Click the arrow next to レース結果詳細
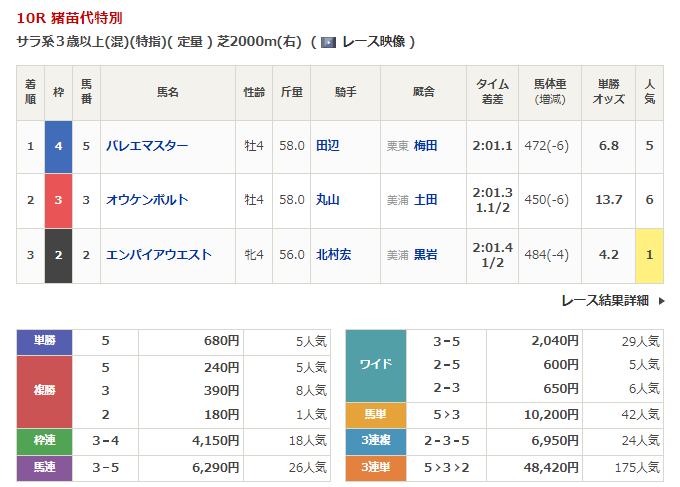680x487 pixels. click(656, 300)
